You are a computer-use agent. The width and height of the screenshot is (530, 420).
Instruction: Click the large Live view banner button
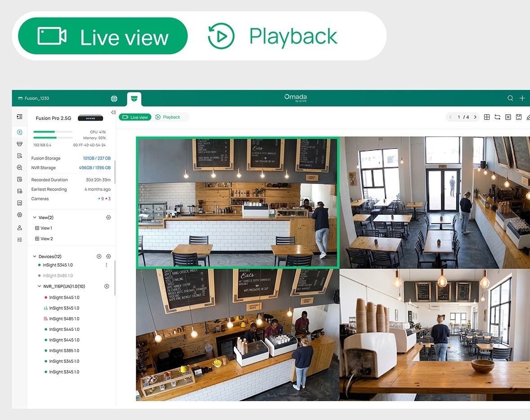(x=103, y=36)
